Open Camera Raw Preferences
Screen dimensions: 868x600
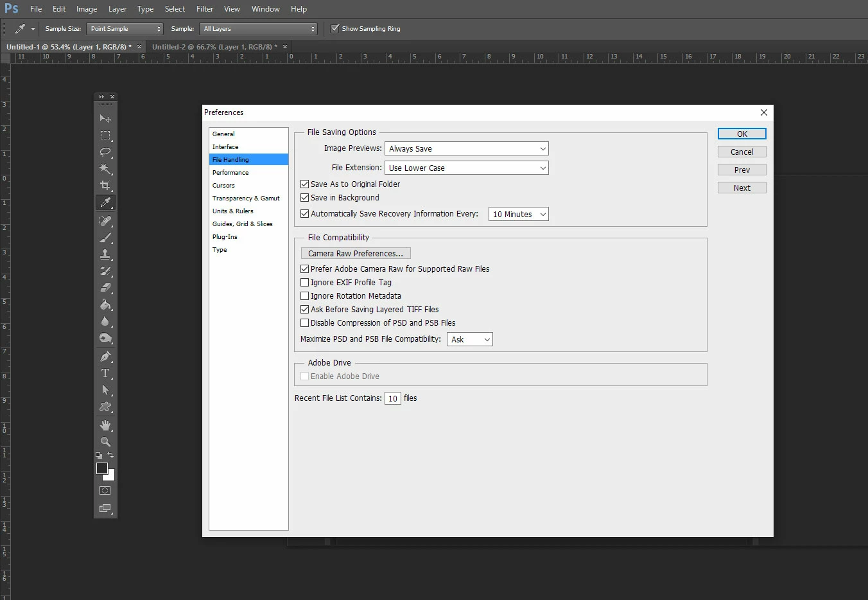click(356, 254)
